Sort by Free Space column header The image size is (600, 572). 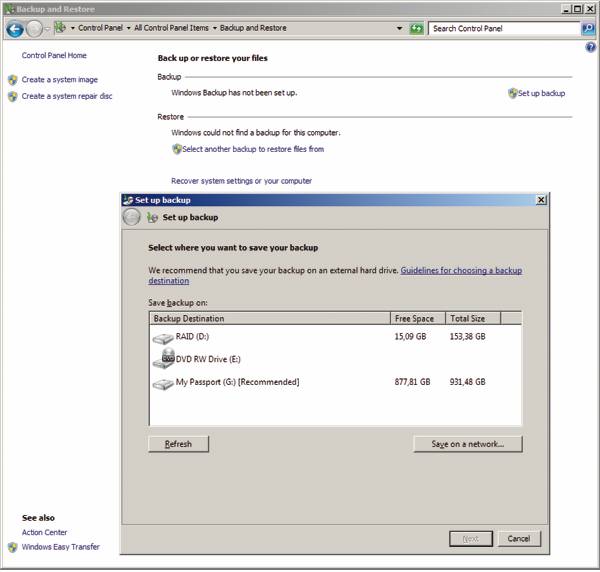(x=418, y=318)
